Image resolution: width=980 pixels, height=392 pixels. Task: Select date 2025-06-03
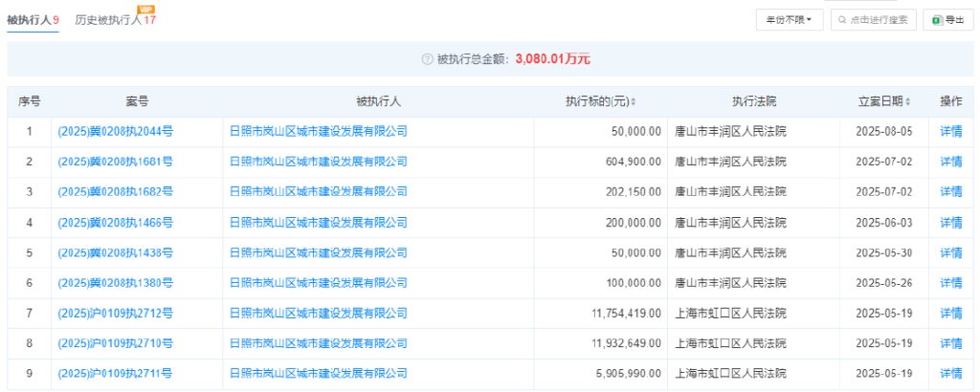click(883, 222)
